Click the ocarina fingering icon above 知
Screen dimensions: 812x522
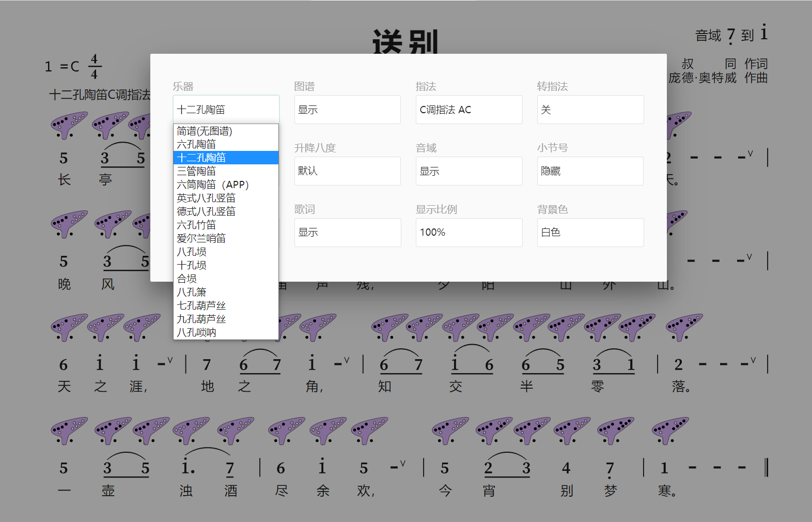[x=389, y=327]
